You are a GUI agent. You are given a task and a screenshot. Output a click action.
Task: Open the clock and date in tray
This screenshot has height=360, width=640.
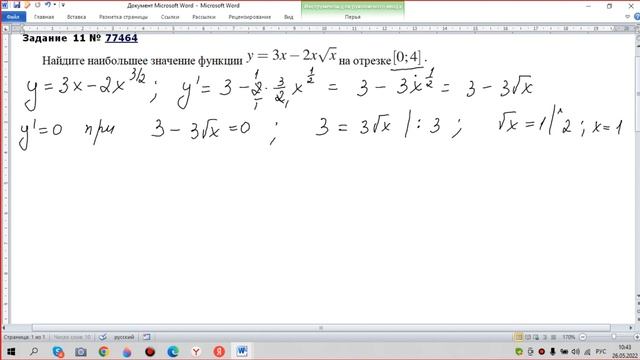[x=624, y=351]
